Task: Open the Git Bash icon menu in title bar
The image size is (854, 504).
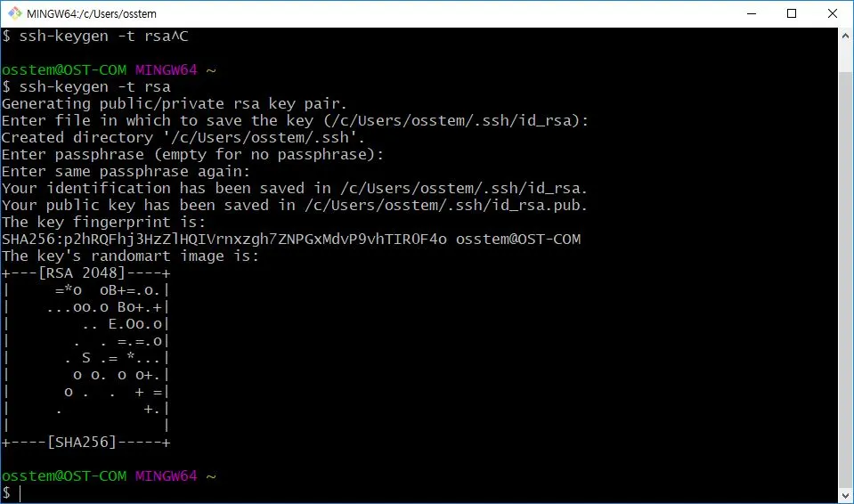Action: (15, 13)
